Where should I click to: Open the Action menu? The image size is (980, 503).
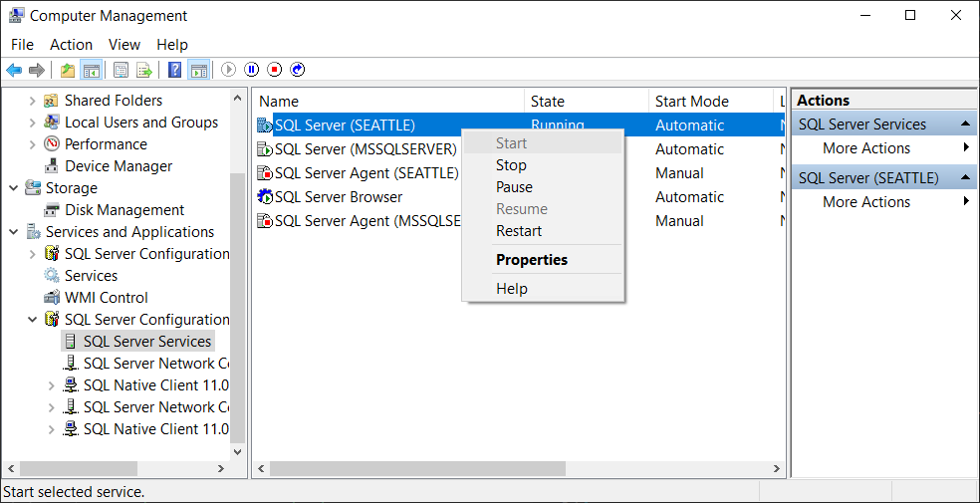coord(72,45)
